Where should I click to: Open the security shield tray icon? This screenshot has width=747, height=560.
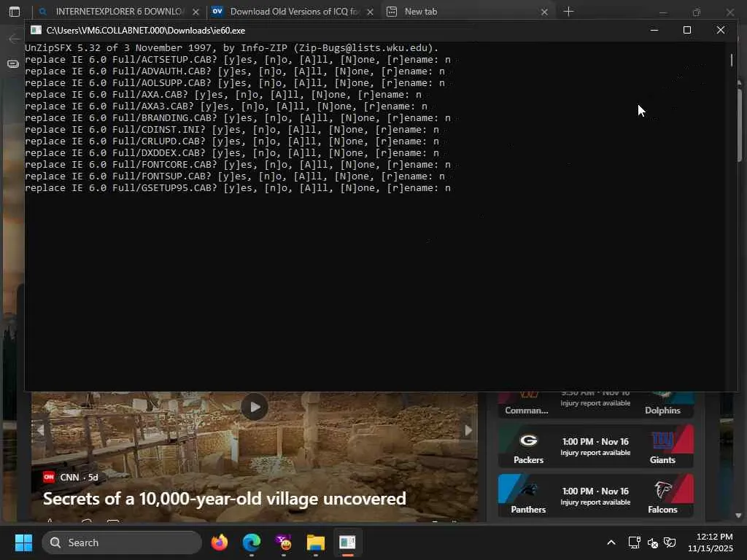[x=670, y=542]
